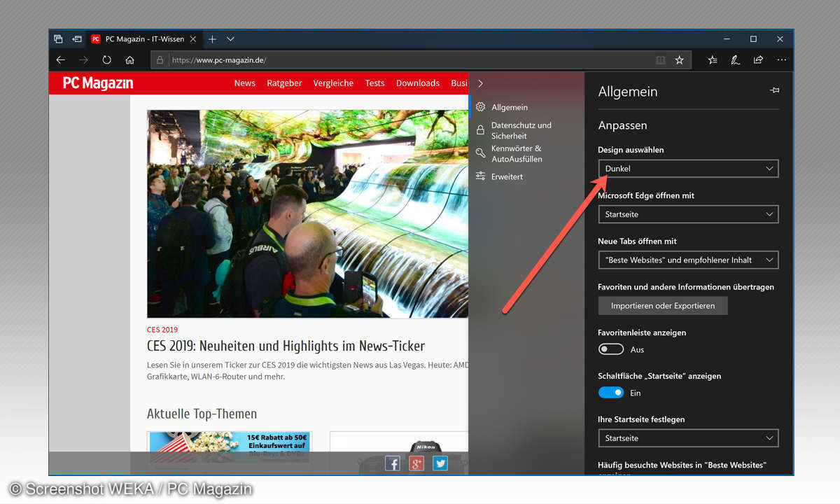Open the Reading view book icon

point(660,60)
